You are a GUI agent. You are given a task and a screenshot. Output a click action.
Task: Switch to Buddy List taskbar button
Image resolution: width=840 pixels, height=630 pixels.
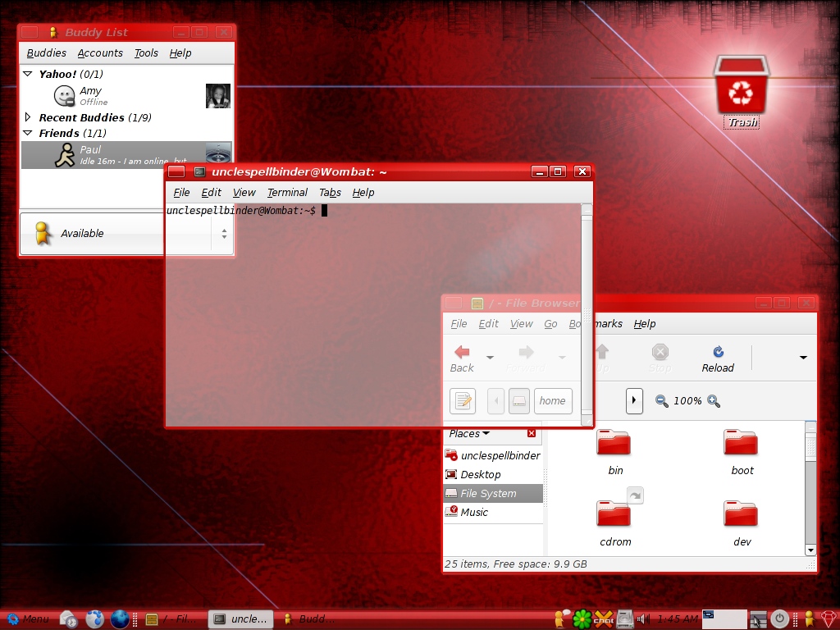(x=309, y=619)
